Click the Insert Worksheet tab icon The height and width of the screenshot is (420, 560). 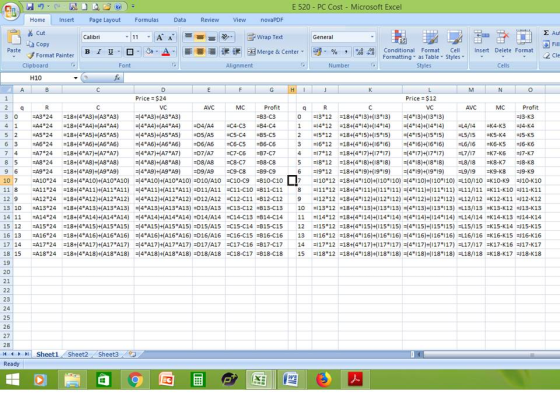point(132,354)
